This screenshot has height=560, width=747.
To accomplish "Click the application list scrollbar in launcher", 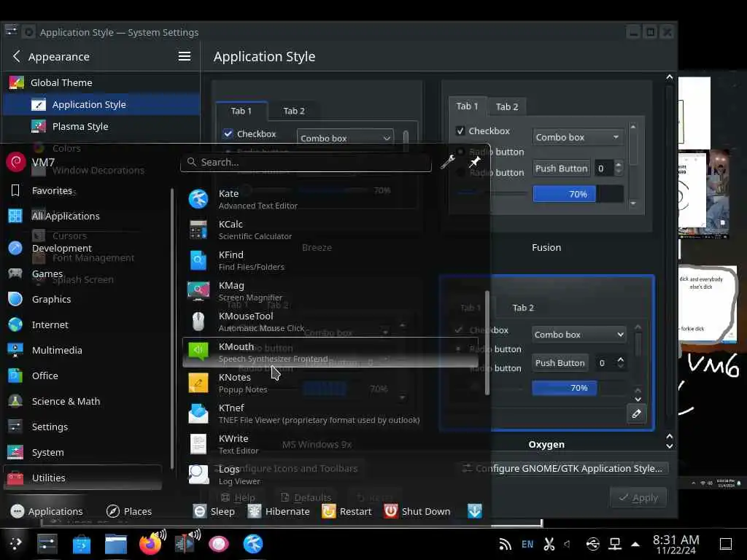I will tap(487, 343).
